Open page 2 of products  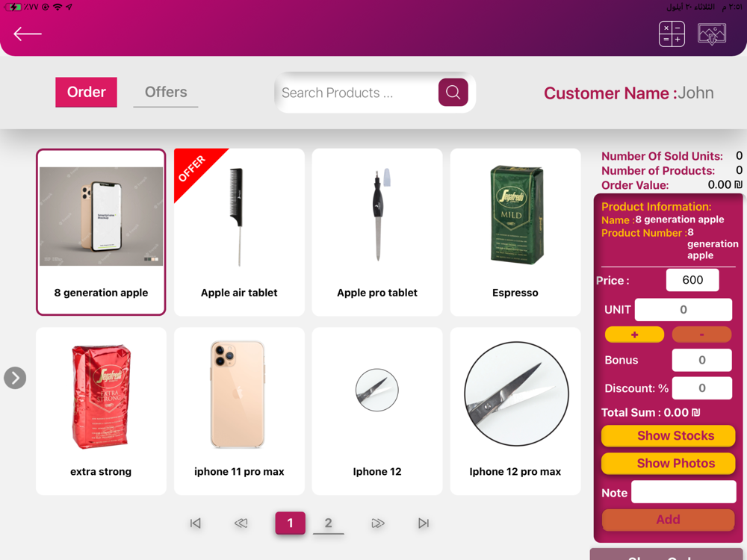[328, 523]
